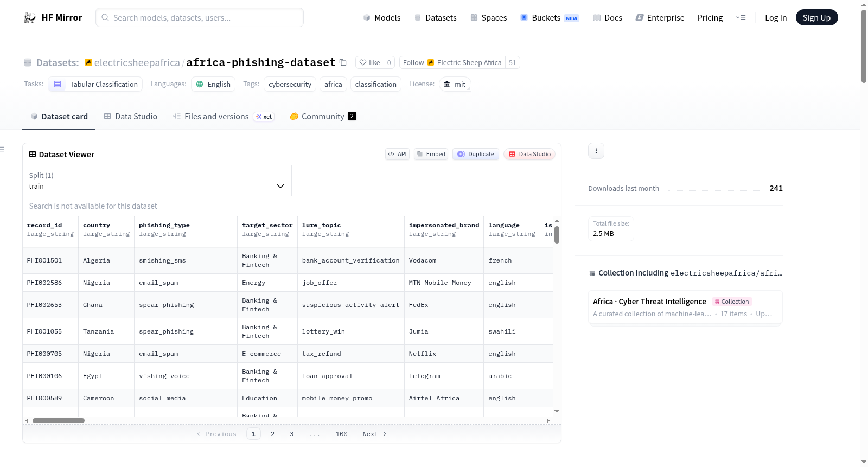Click the classification tag
868x467 pixels.
376,84
